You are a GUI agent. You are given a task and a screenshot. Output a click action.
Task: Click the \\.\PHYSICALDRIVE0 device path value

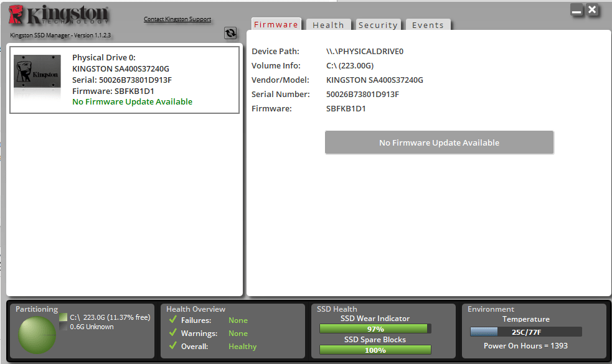365,51
